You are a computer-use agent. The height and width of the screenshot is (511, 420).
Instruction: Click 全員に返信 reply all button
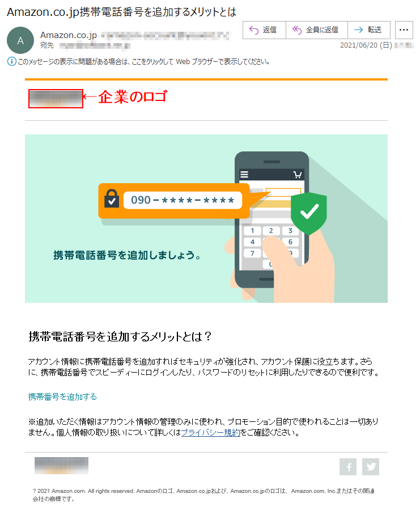316,30
